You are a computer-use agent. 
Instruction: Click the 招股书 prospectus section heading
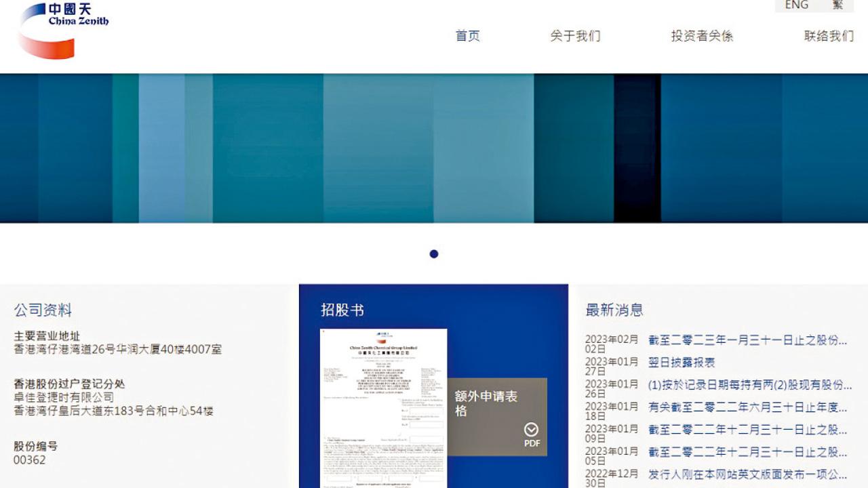click(343, 310)
